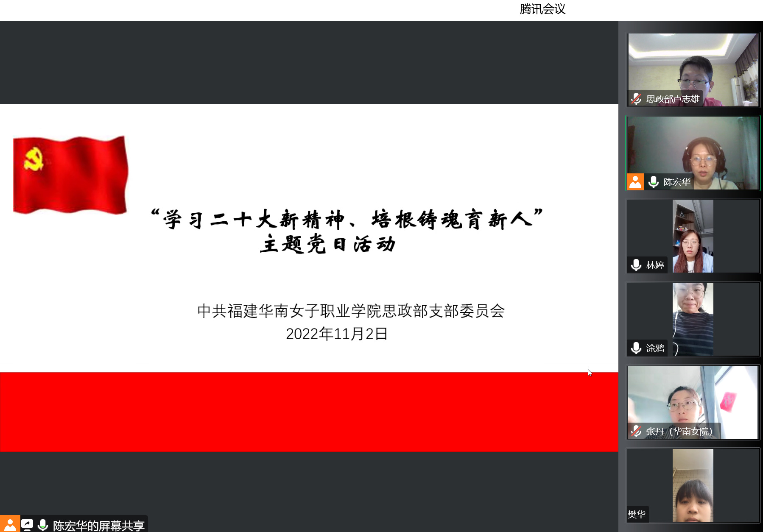Click the microphone icon beside 涂鸦
Image resolution: width=763 pixels, height=532 pixels.
(636, 348)
